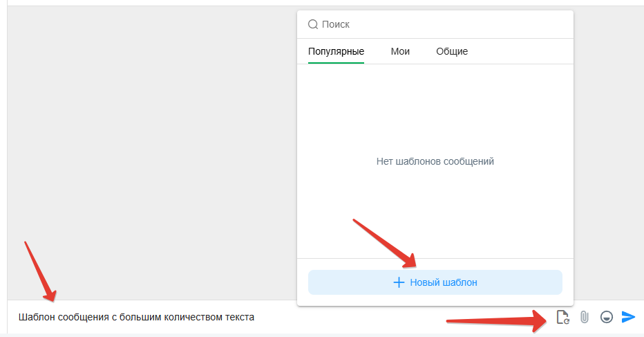Click the paperclip attach file icon
The height and width of the screenshot is (337, 644).
pos(584,317)
